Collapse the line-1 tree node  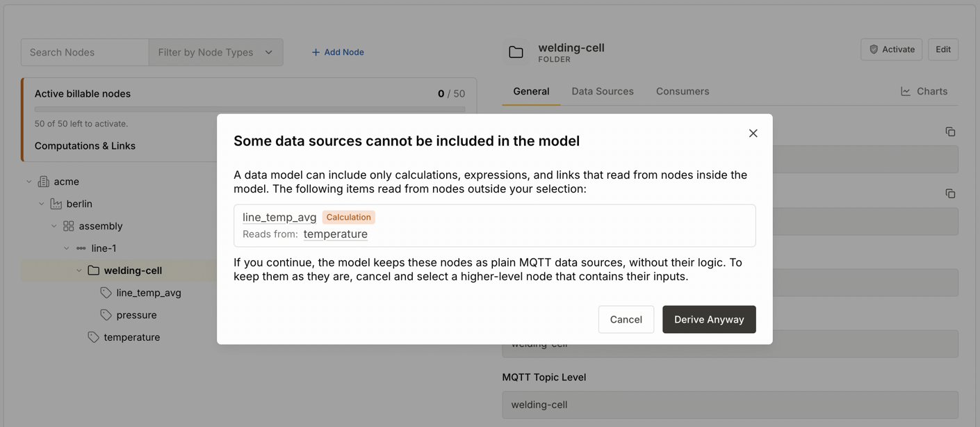(67, 248)
